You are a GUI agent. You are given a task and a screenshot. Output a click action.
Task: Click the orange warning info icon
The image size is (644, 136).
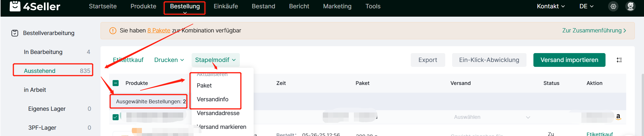[x=113, y=30]
